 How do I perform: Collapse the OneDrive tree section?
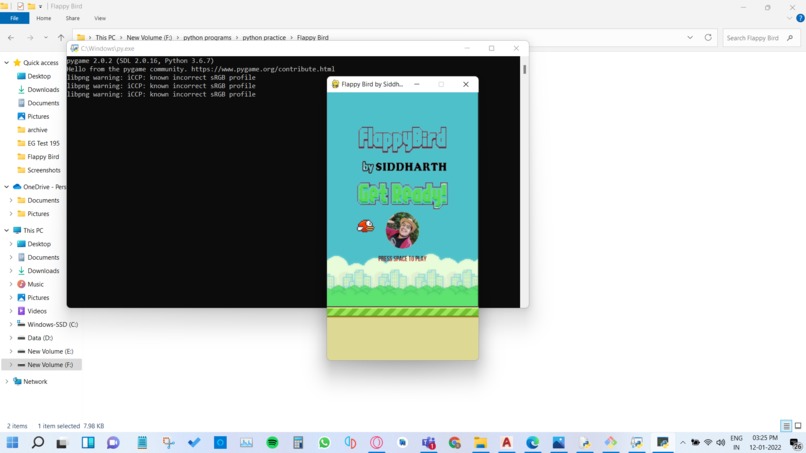point(7,187)
